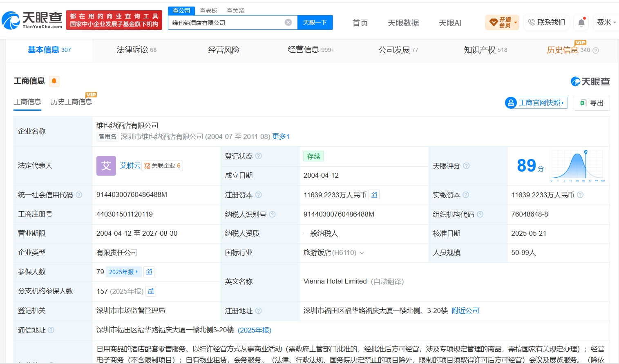Image resolution: width=619 pixels, height=364 pixels.
Task: Click 更多1 to show more former names
Action: tap(281, 136)
